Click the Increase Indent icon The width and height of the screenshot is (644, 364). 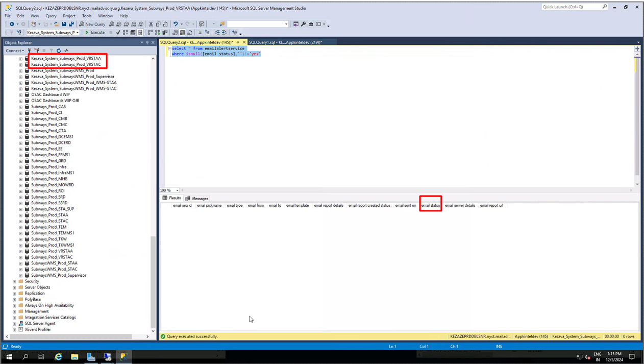[225, 32]
